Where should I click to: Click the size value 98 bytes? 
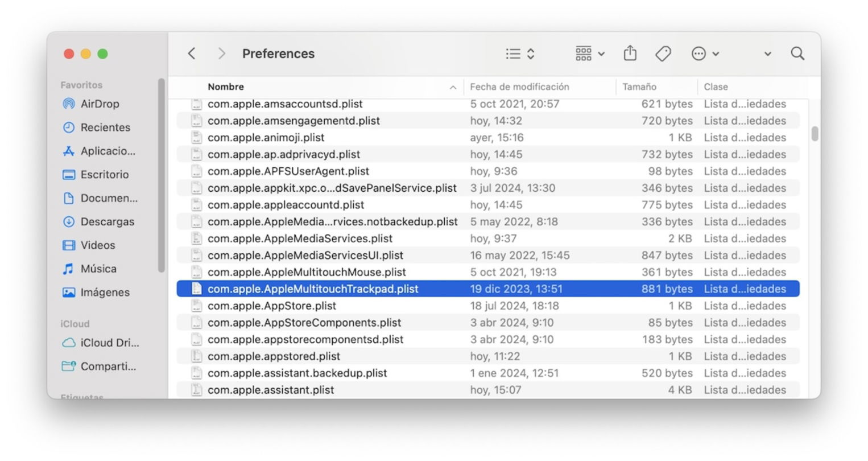point(670,171)
